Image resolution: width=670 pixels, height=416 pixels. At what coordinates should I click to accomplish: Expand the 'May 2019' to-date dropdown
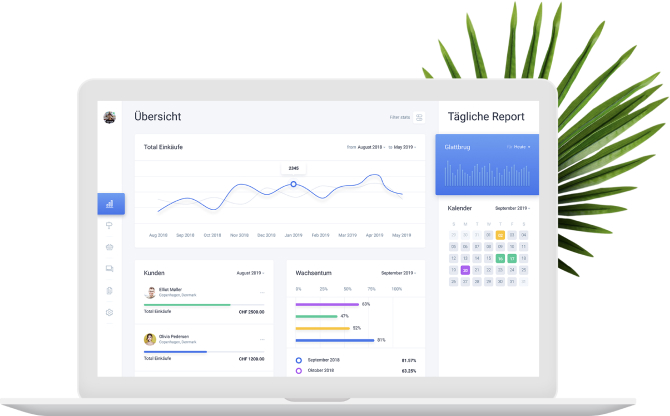point(404,147)
